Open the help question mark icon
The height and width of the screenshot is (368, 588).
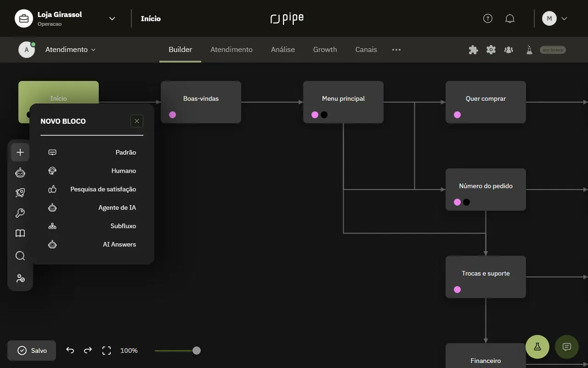tap(488, 18)
